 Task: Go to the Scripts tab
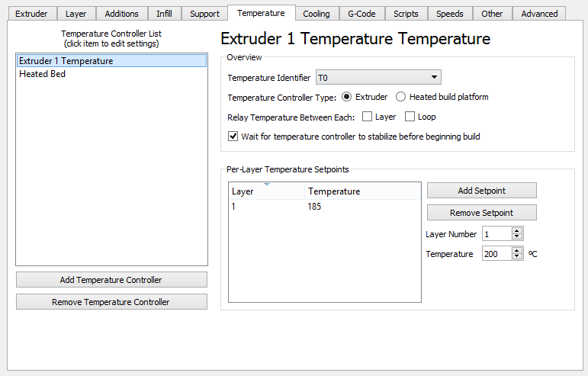pyautogui.click(x=406, y=14)
